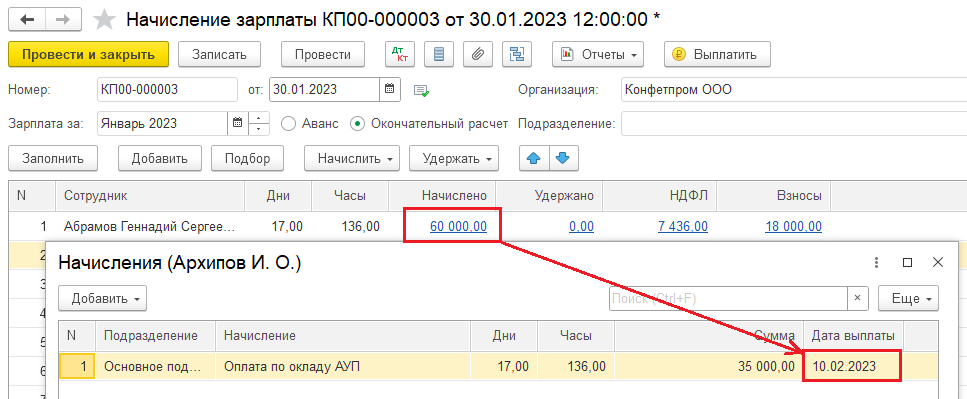Open Удержано 0,00 link for Абрамов
This screenshot has height=399, width=967.
[x=581, y=226]
